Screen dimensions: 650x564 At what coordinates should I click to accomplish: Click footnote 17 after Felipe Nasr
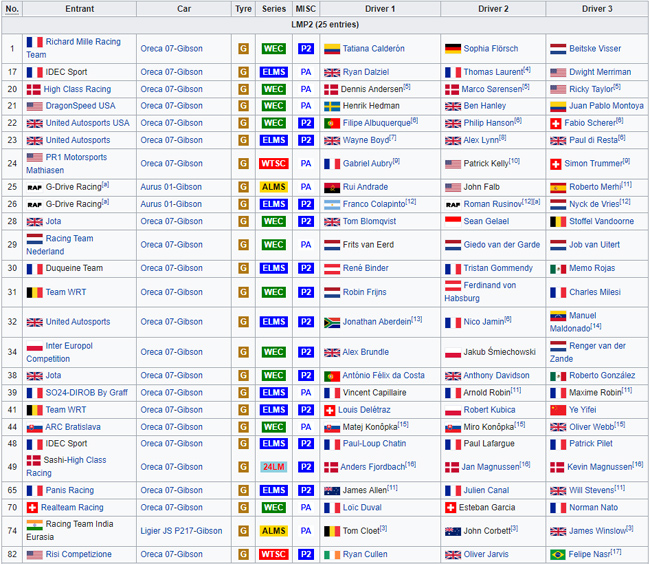pos(616,552)
